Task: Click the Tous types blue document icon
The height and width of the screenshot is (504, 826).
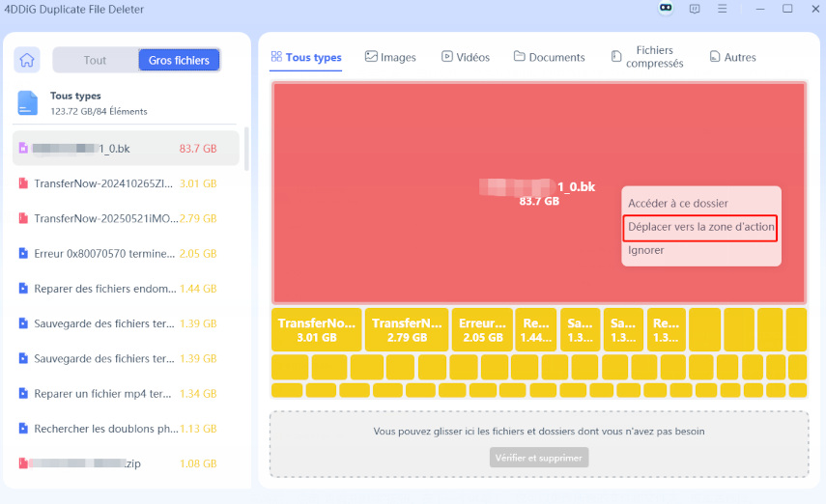Action: 28,102
